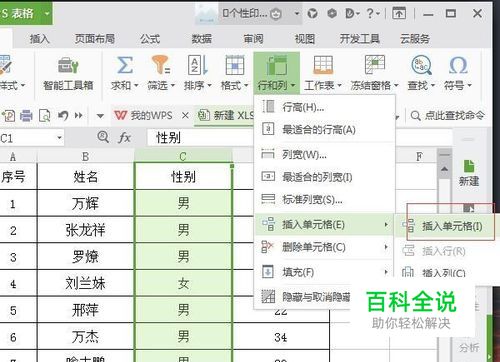
Task: Open the 筛选 dropdown arrow
Action: (173, 86)
